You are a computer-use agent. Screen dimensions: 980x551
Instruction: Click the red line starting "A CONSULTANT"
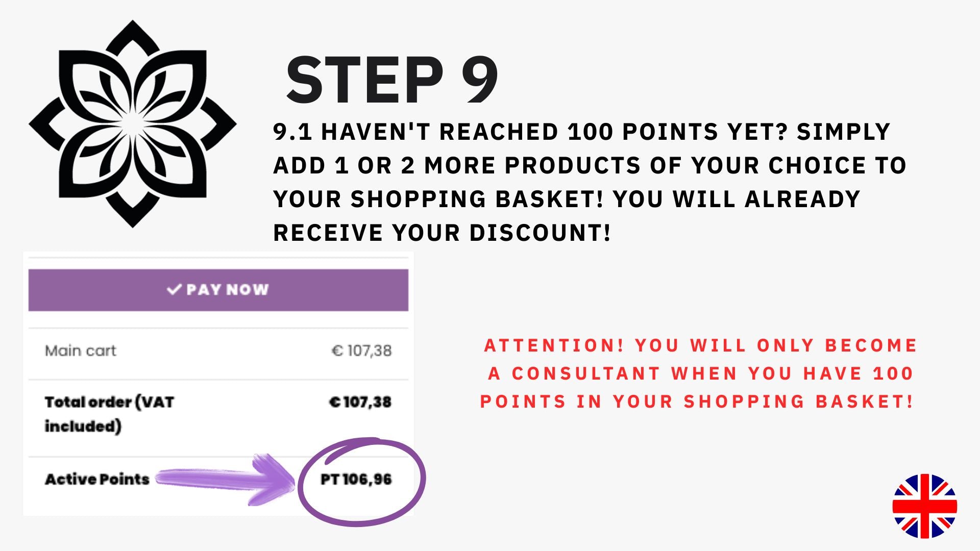(700, 373)
